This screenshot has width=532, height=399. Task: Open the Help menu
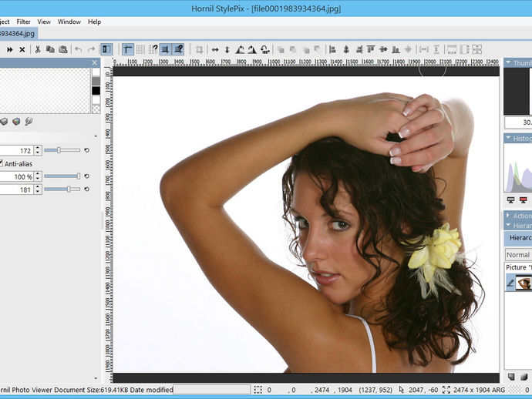[94, 22]
